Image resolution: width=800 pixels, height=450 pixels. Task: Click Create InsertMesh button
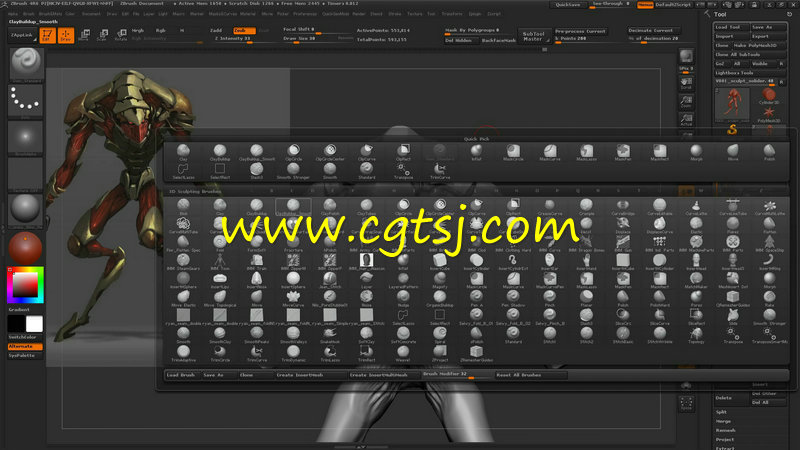pyautogui.click(x=310, y=375)
